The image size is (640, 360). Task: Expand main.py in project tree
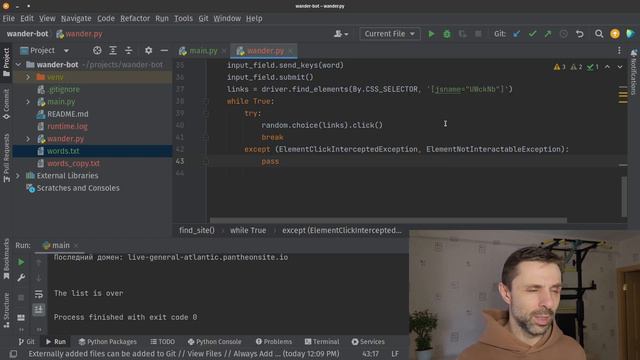tap(28, 102)
